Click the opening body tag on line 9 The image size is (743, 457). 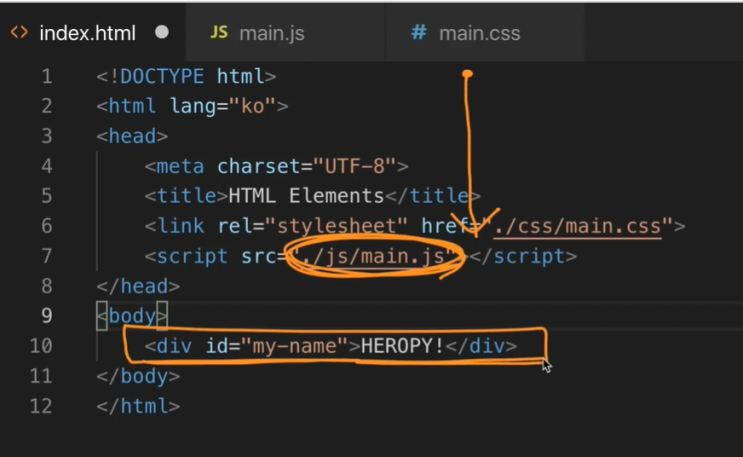[x=132, y=316]
